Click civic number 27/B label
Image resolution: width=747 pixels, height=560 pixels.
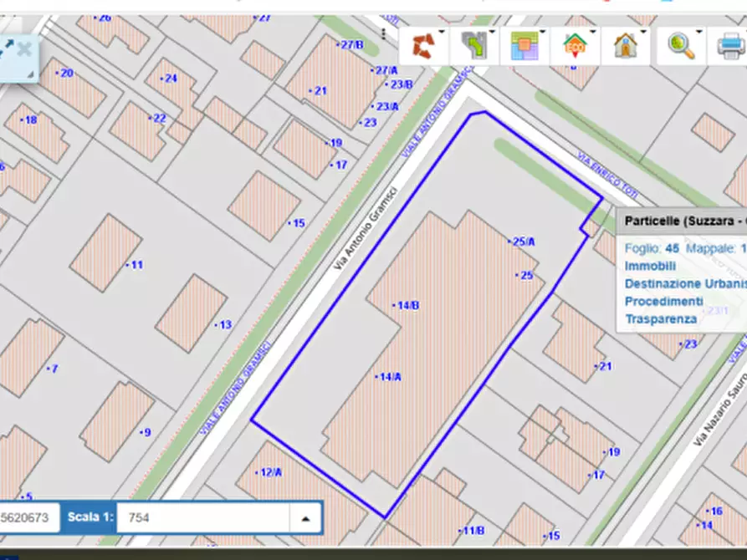tap(350, 45)
